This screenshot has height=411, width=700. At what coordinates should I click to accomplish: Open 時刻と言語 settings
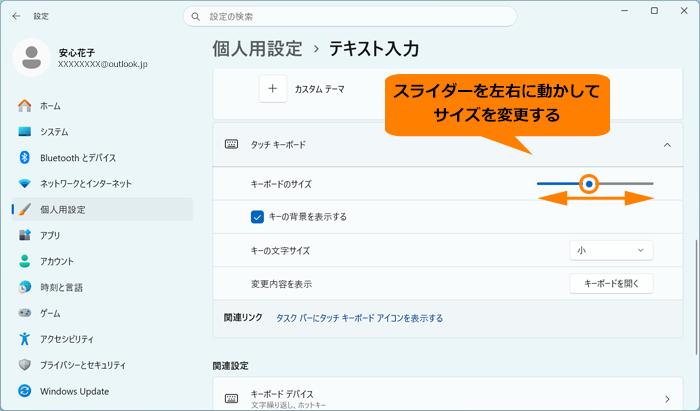102,287
